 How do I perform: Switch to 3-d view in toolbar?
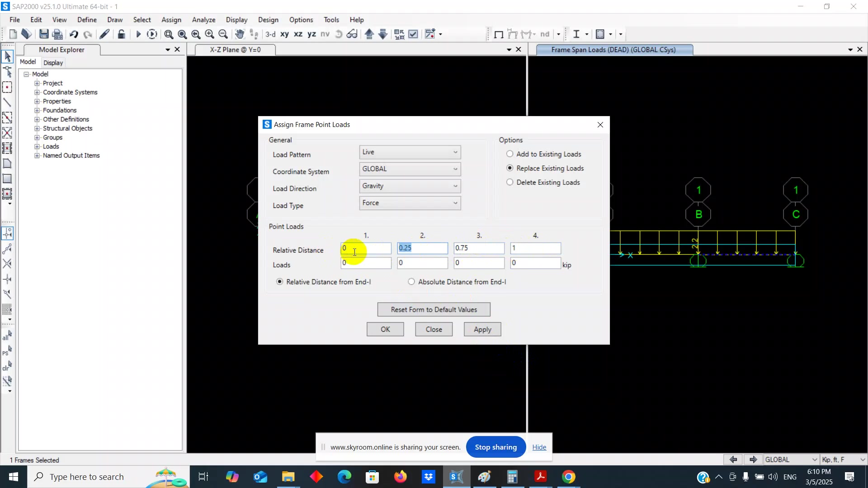(270, 34)
